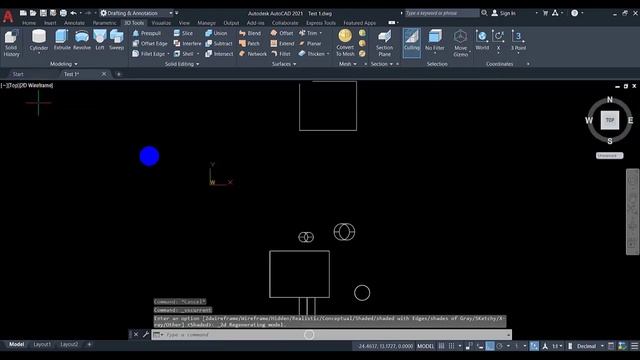Open the Visualize ribbon tab
Viewport: 640px width, 360px height.
161,23
